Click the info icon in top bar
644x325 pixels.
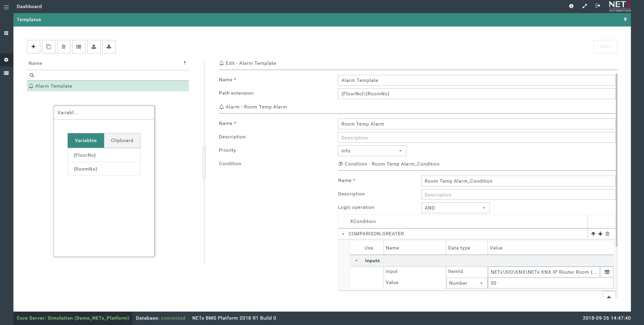571,6
